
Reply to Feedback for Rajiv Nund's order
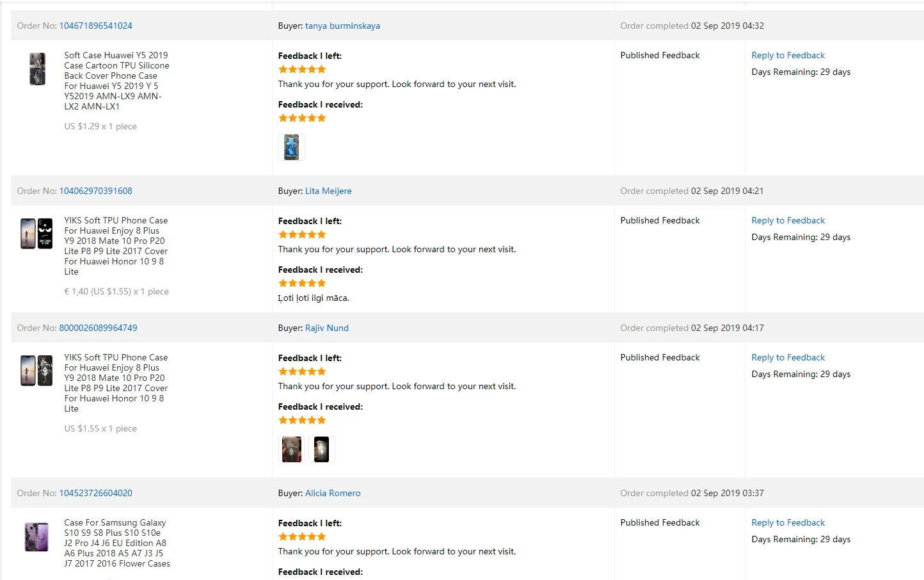coord(788,357)
